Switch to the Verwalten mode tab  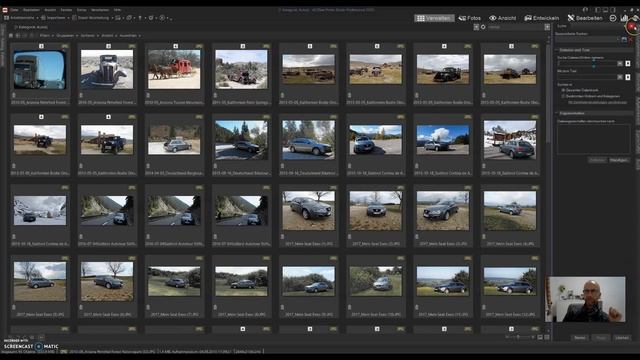pyautogui.click(x=434, y=18)
